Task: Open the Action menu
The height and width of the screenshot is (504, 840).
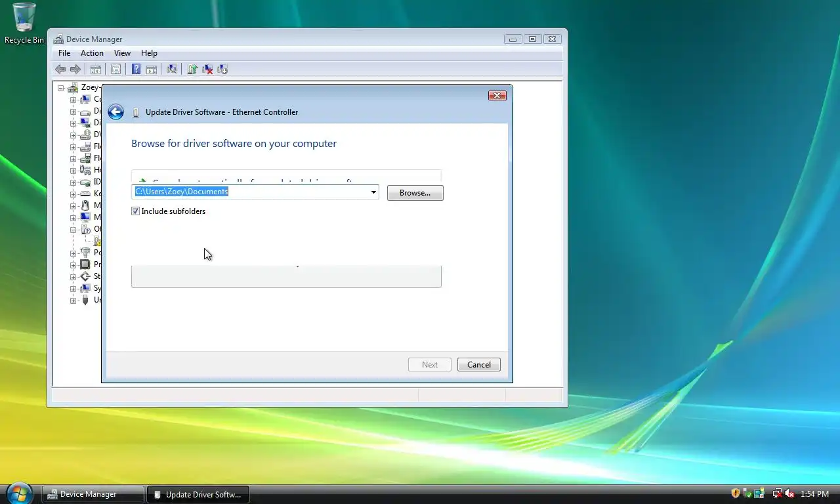Action: [x=92, y=53]
